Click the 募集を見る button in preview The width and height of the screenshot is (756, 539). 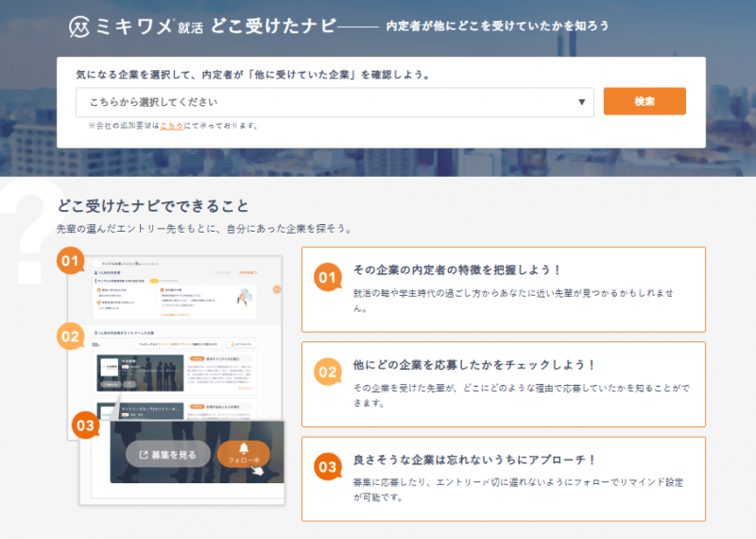pos(168,455)
